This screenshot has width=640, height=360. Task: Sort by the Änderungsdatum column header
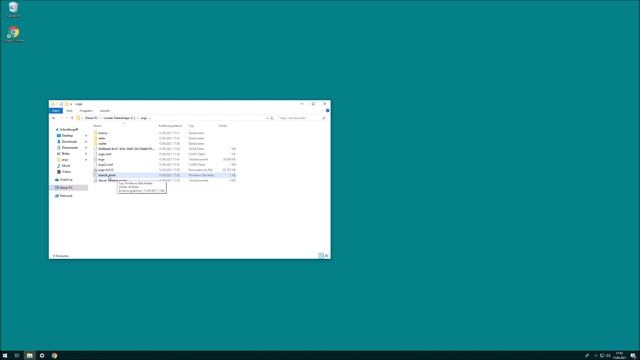(170, 126)
